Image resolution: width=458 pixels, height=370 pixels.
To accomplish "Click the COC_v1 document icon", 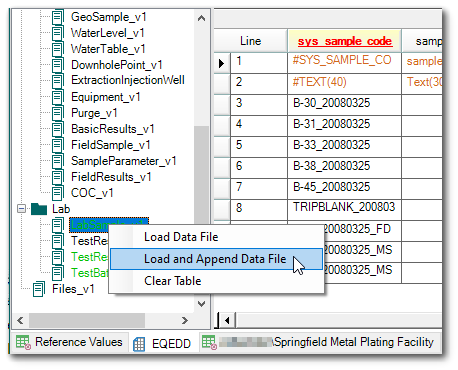I will tap(58, 193).
